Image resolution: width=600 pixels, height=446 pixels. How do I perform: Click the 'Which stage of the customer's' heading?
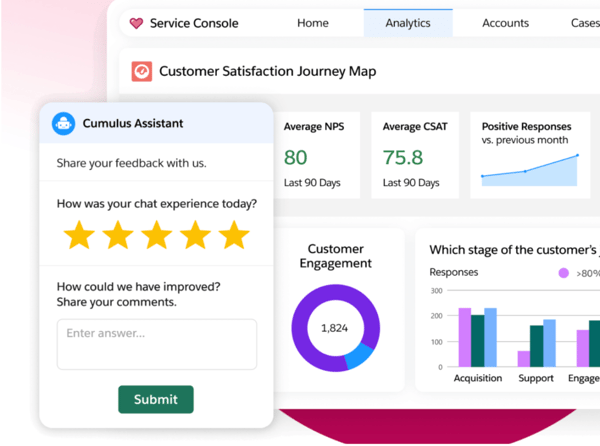click(x=513, y=250)
